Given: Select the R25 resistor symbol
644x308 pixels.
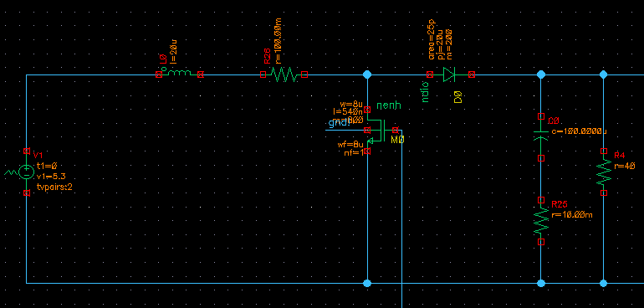Looking at the screenshot, I should 541,221.
